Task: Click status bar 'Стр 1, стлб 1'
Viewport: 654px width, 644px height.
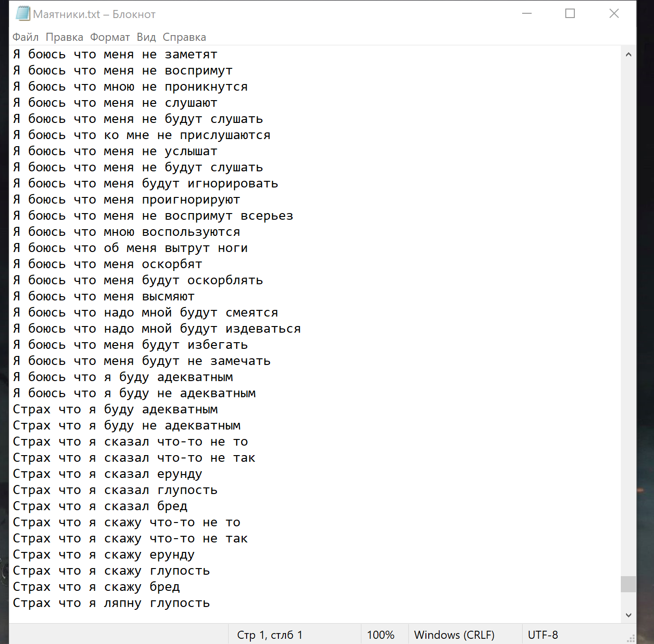Action: coord(269,635)
